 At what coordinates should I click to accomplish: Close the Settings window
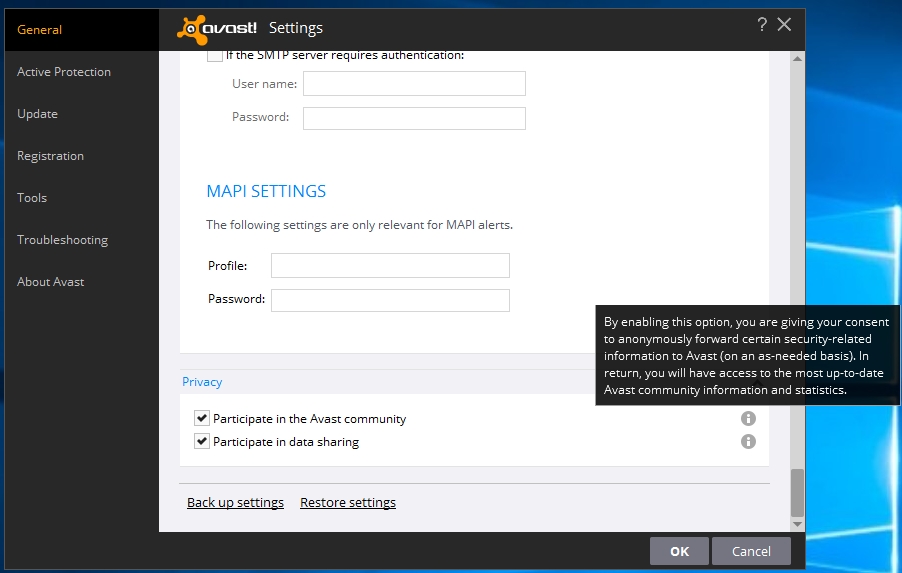click(784, 24)
